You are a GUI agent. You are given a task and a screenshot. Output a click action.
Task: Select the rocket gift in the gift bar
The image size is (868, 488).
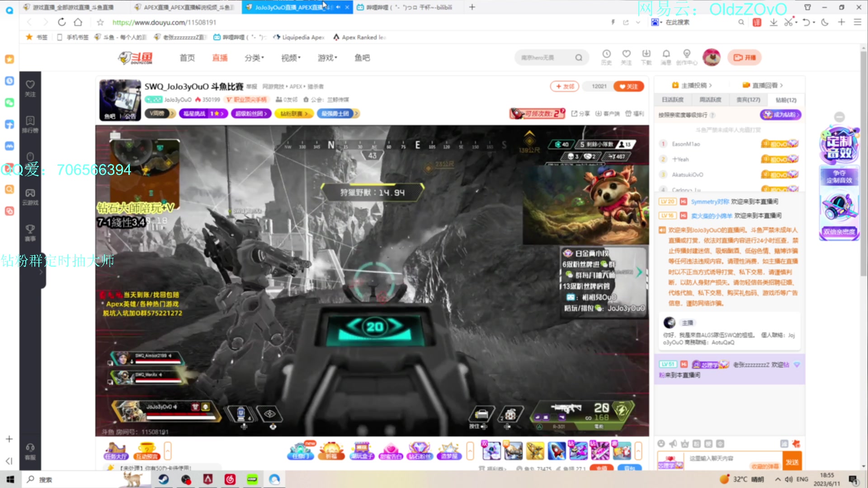pos(557,450)
